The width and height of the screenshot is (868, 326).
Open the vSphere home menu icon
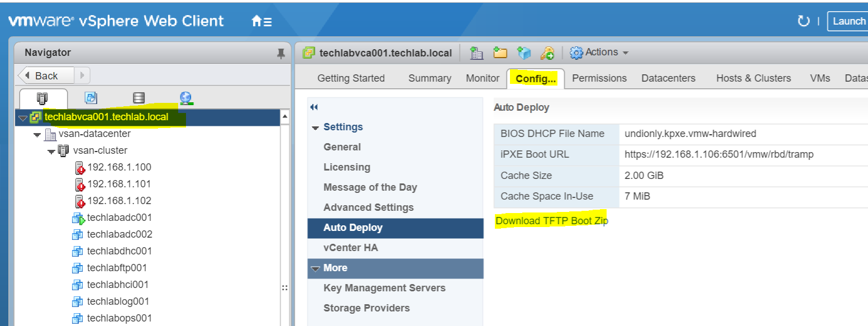(261, 22)
